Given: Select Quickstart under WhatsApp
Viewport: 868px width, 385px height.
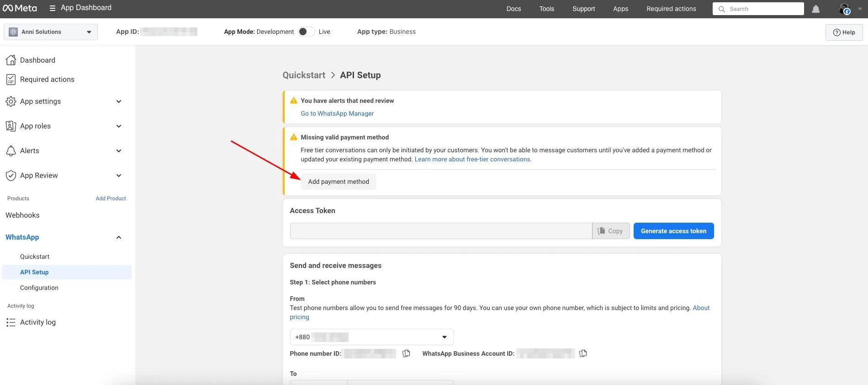Looking at the screenshot, I should pyautogui.click(x=35, y=257).
